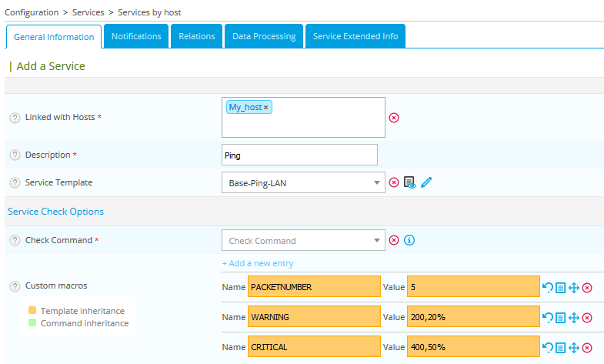The width and height of the screenshot is (604, 364).
Task: Click inside the Linked with Hosts box
Action: pos(303,118)
